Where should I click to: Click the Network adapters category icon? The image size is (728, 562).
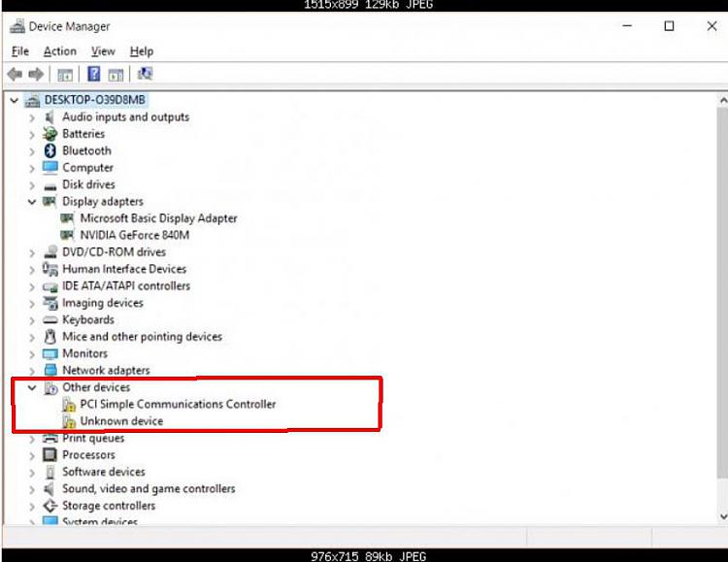pyautogui.click(x=50, y=370)
